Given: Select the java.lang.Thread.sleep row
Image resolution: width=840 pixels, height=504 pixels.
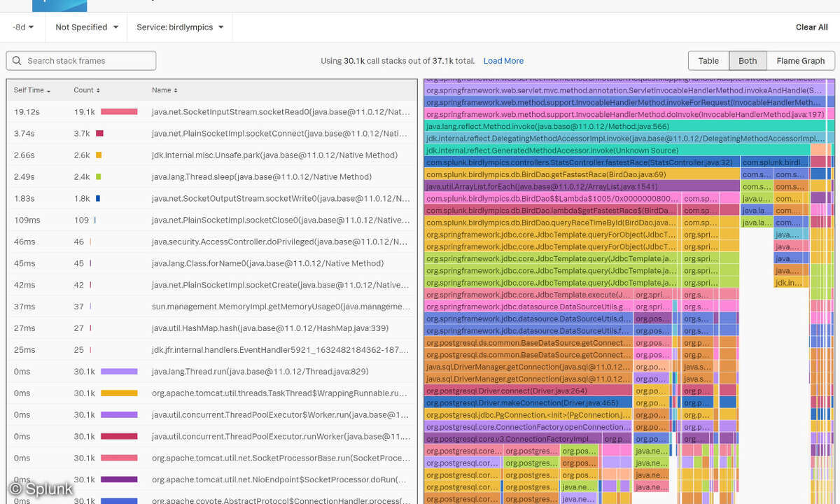Looking at the screenshot, I should click(x=212, y=177).
